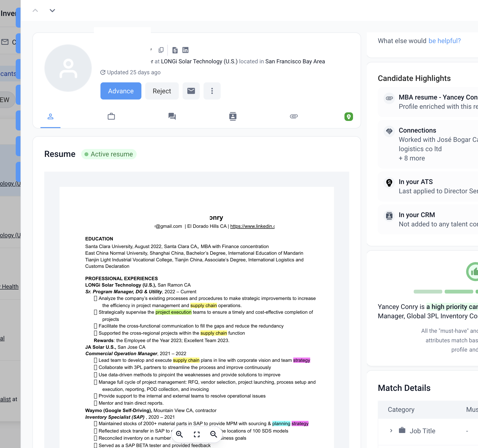Select the profile person tab
Screen dimensions: 478x448
coord(50,117)
